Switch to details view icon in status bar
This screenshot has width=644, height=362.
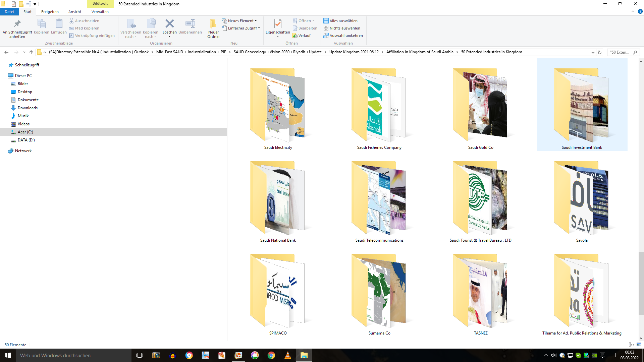click(632, 345)
